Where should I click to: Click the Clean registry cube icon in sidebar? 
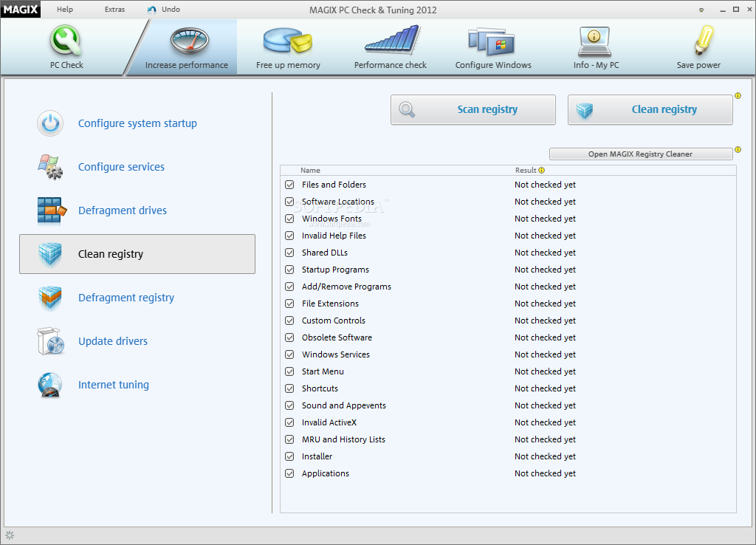click(x=50, y=254)
